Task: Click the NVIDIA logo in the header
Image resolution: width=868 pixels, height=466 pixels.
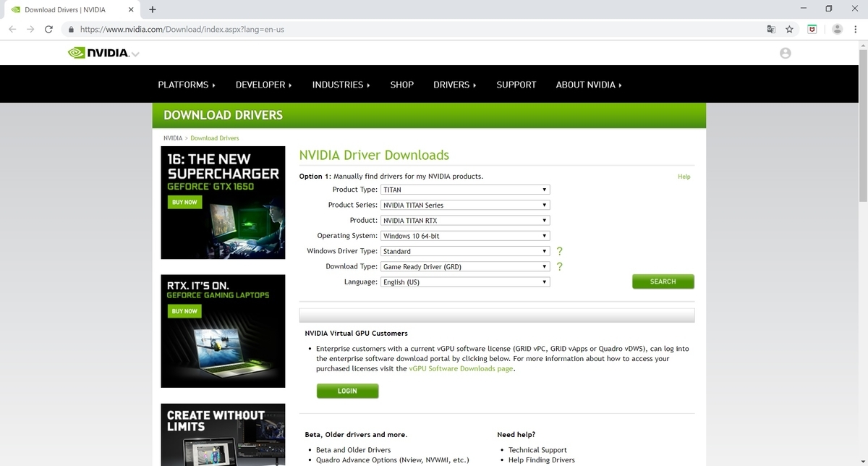Action: point(98,53)
